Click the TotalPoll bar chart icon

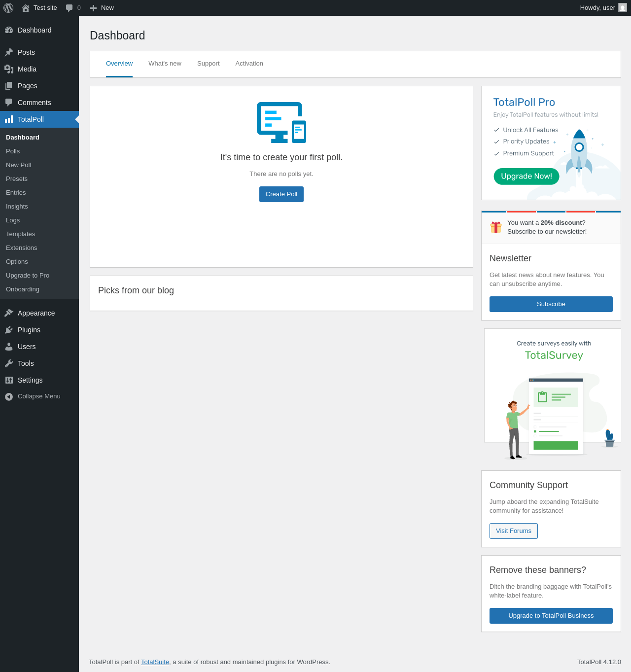(x=9, y=119)
